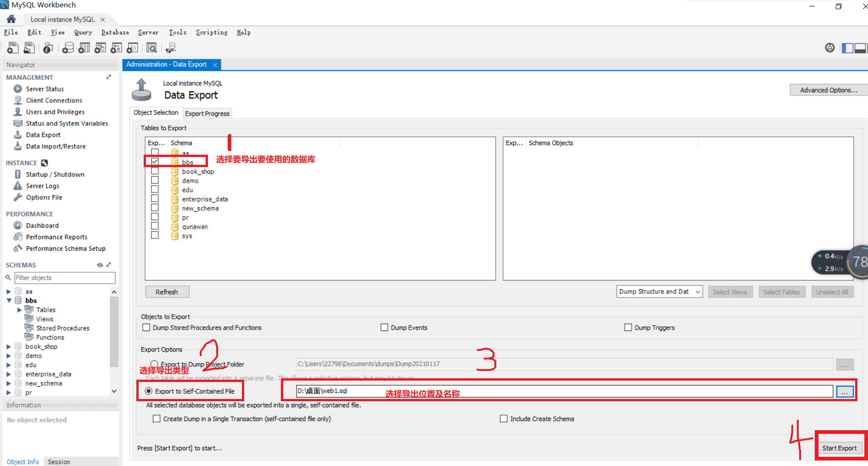Open the Server menu
This screenshot has height=466, width=868.
click(148, 32)
